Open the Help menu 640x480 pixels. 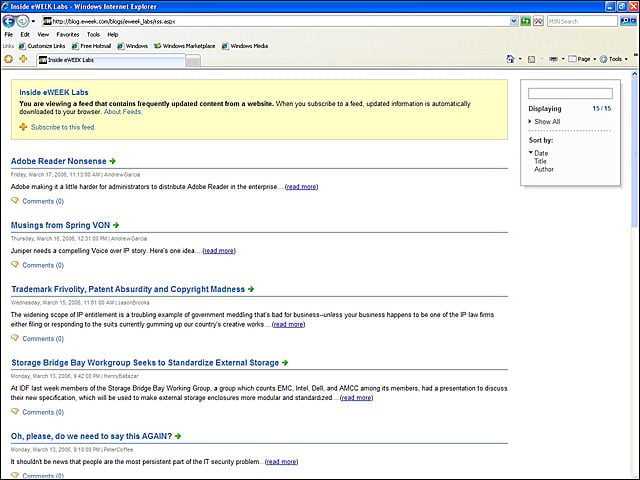tap(113, 34)
